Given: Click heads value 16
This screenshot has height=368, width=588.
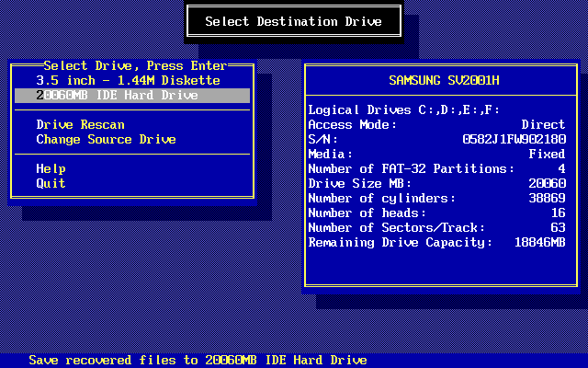Looking at the screenshot, I should click(x=559, y=213).
